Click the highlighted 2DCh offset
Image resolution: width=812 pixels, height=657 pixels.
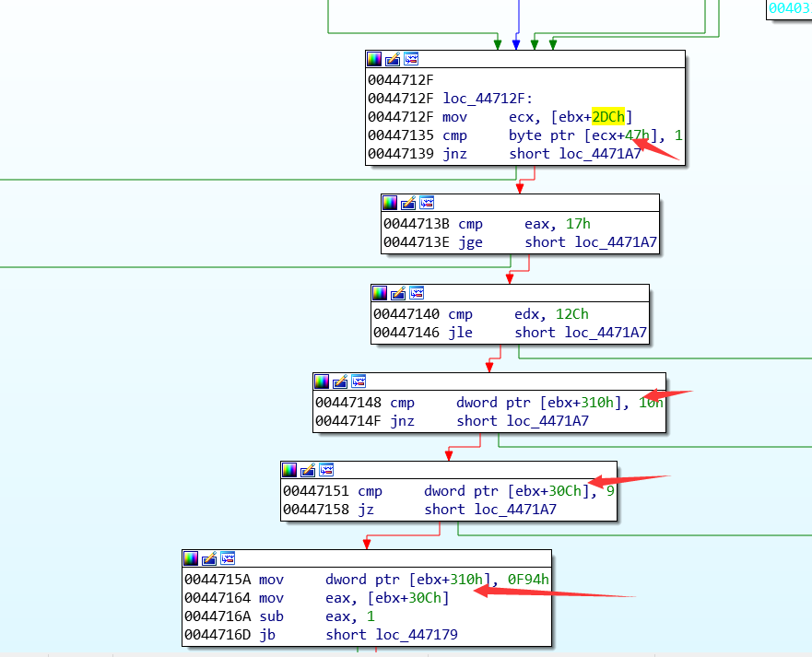pyautogui.click(x=608, y=117)
